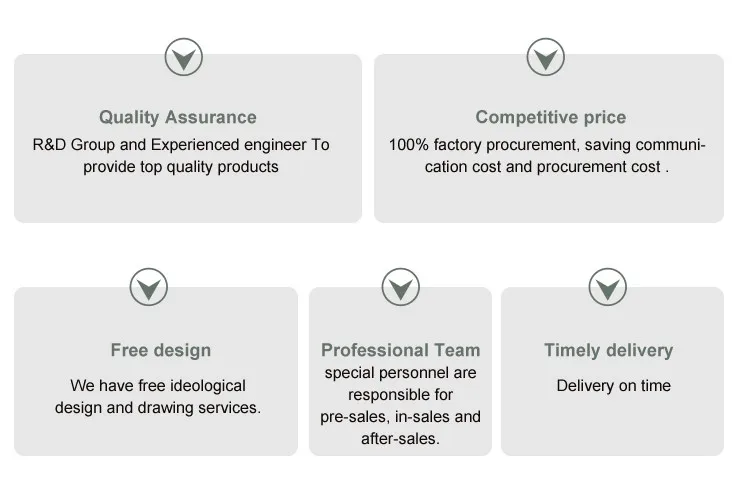Click 'We have free ideological' description text
This screenshot has height=486, width=750.
tap(158, 386)
